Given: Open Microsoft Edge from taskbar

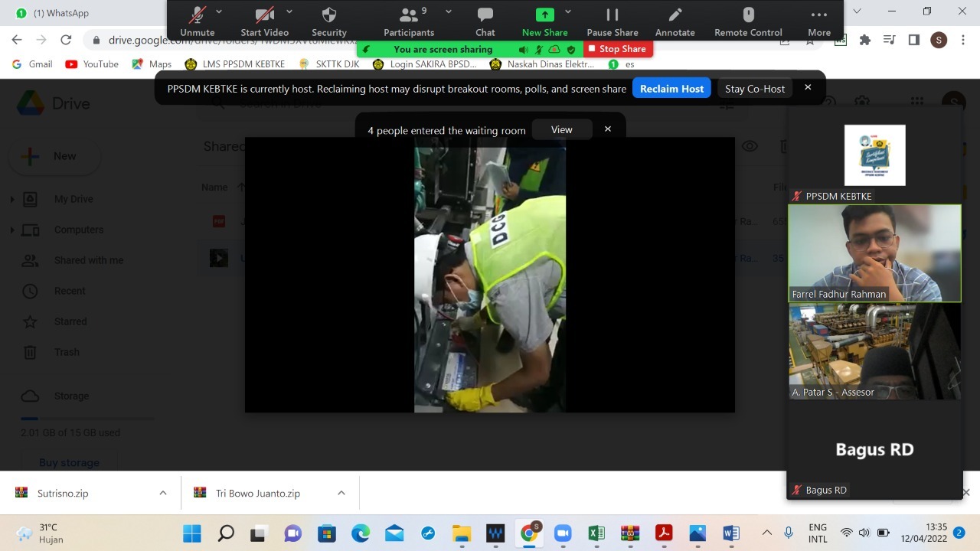Looking at the screenshot, I should tap(361, 533).
